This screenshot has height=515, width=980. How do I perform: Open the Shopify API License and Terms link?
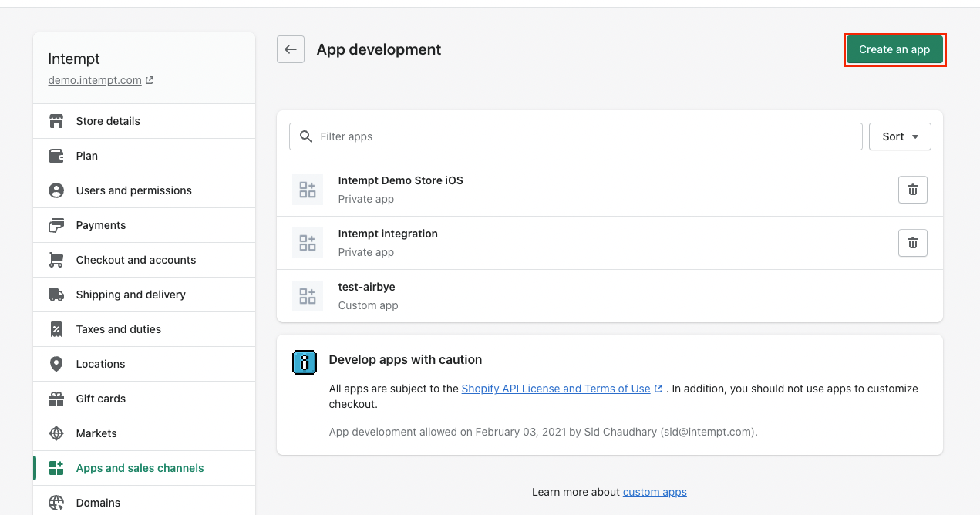[556, 389]
